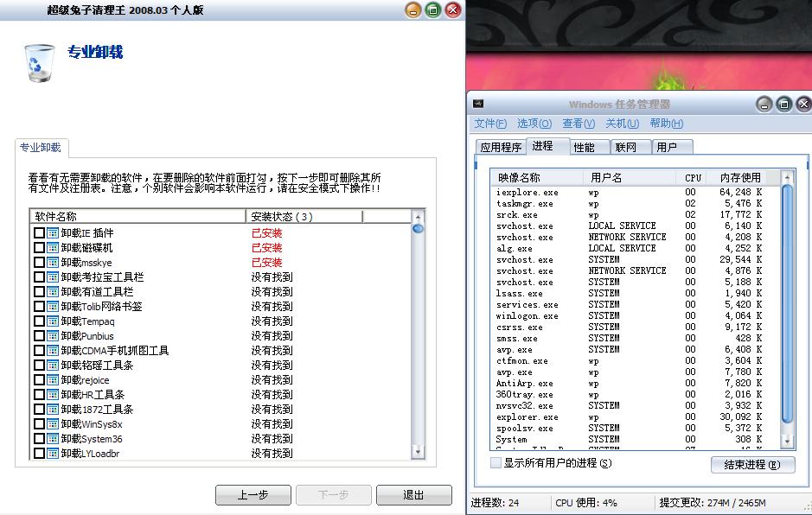Sort by the CPU column header

pos(693,177)
